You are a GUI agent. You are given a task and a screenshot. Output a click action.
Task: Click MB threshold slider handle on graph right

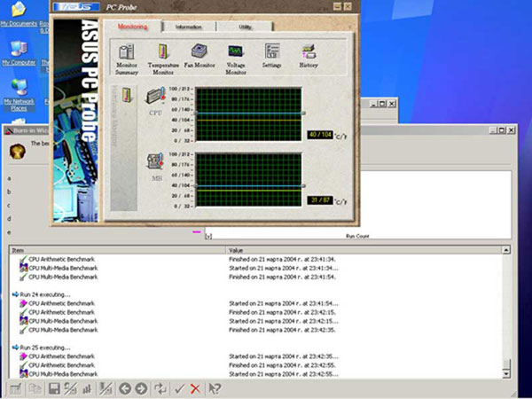303,186
